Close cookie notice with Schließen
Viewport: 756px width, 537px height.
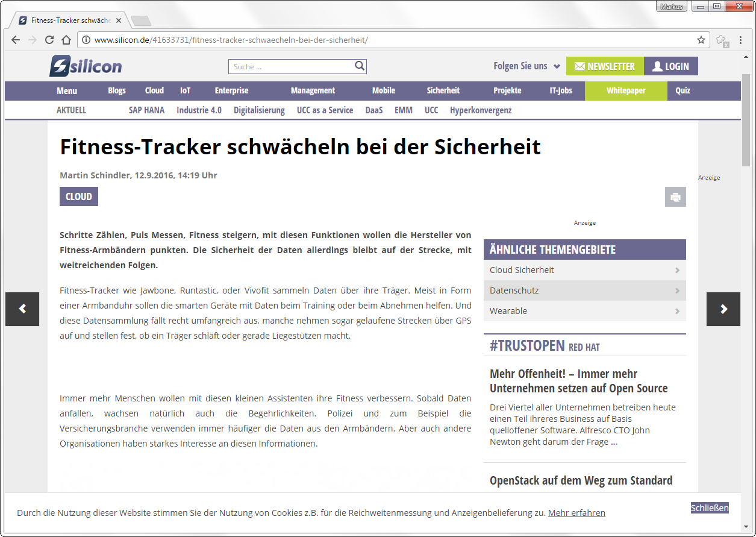click(710, 508)
